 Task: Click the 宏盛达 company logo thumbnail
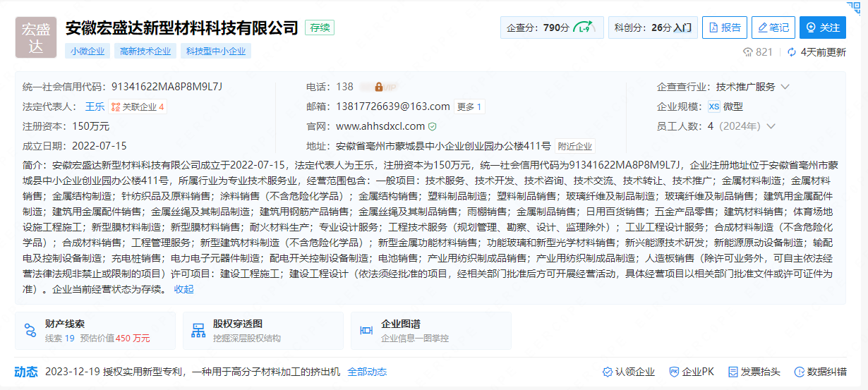click(x=36, y=37)
